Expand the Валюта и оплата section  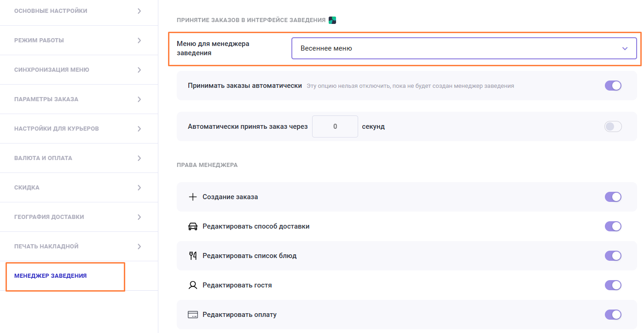(x=78, y=158)
